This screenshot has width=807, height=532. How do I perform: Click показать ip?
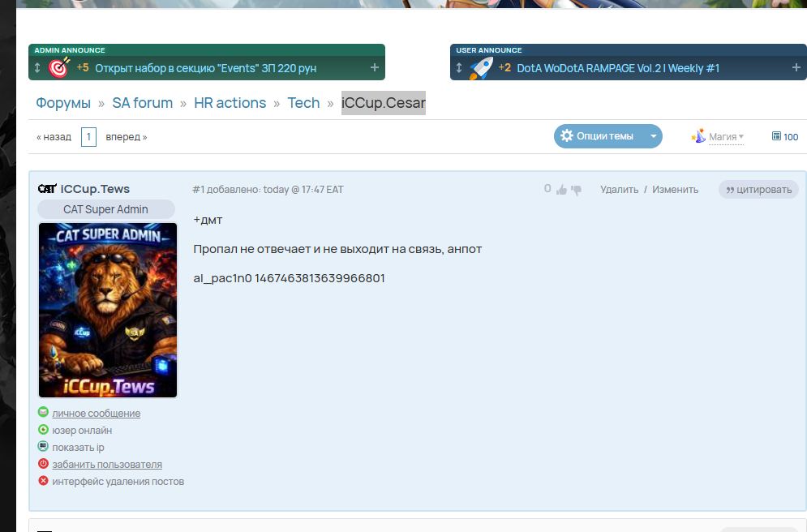tap(78, 447)
